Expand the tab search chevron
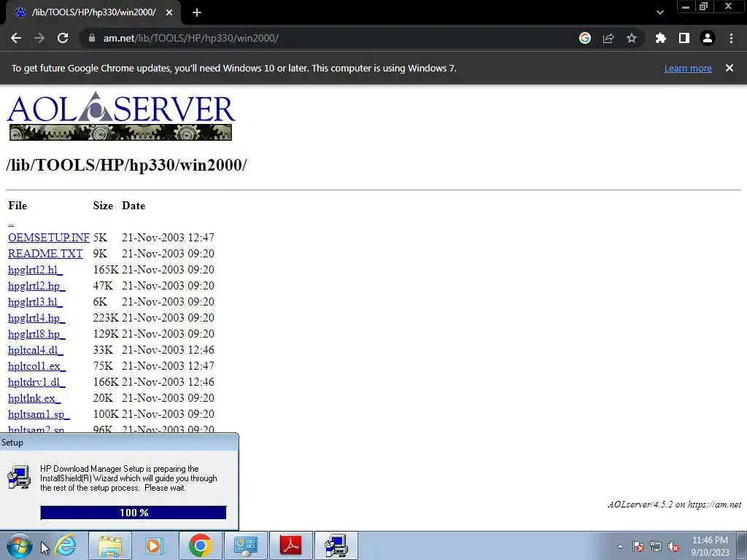The width and height of the screenshot is (747, 560). (659, 13)
